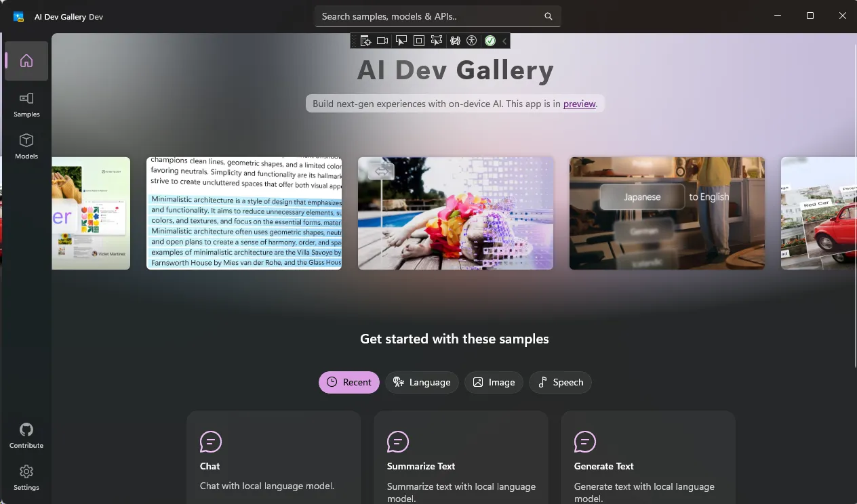Click the green Hot Reload checkmark
Screen dimensions: 857x504
click(x=490, y=41)
